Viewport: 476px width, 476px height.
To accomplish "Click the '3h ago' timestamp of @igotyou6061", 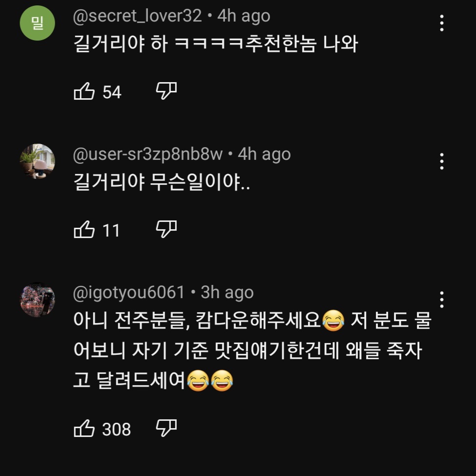I will point(227,292).
